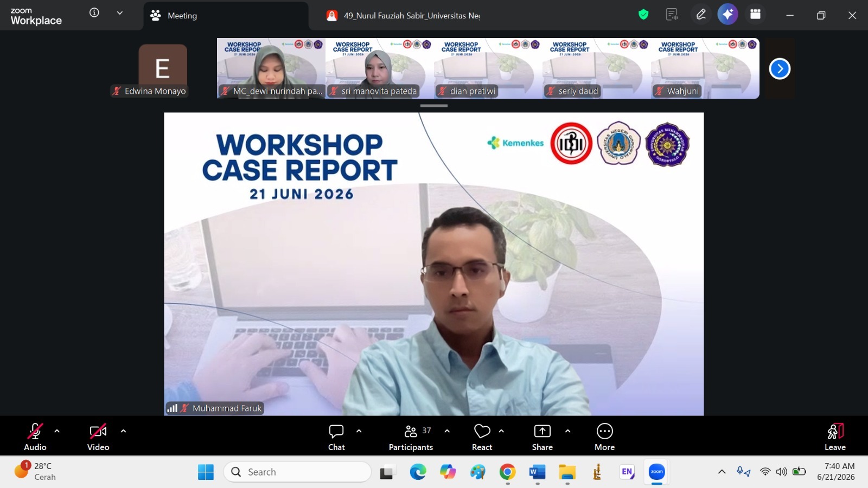868x488 pixels.
Task: Open the meeting information icon
Action: click(x=94, y=12)
